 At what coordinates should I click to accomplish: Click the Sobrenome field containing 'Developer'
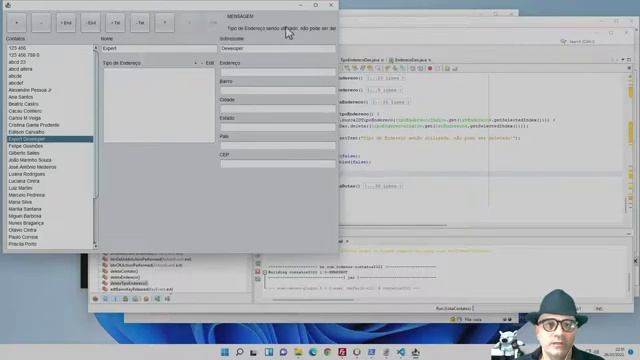click(x=278, y=49)
